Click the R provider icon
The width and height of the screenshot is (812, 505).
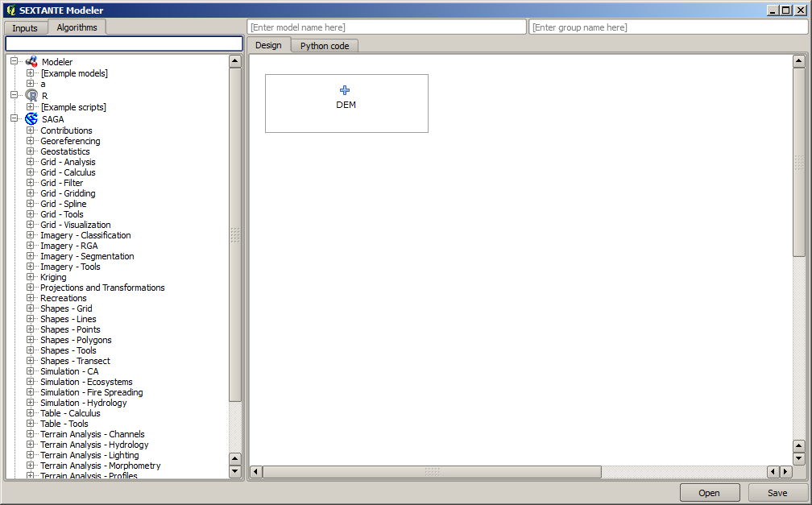pyautogui.click(x=31, y=95)
